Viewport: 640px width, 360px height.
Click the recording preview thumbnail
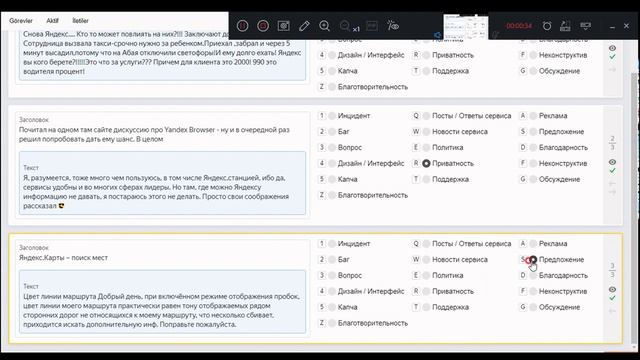466,27
